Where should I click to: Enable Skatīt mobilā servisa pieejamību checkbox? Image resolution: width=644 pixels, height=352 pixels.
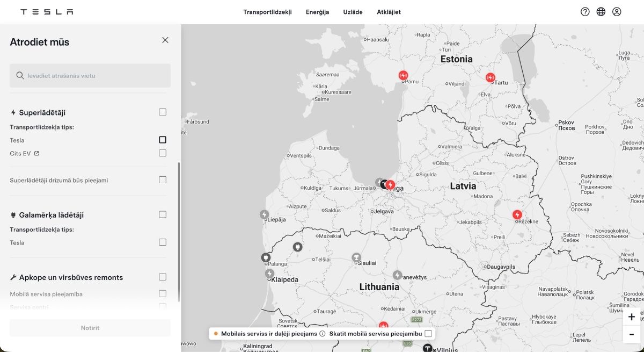(x=428, y=334)
